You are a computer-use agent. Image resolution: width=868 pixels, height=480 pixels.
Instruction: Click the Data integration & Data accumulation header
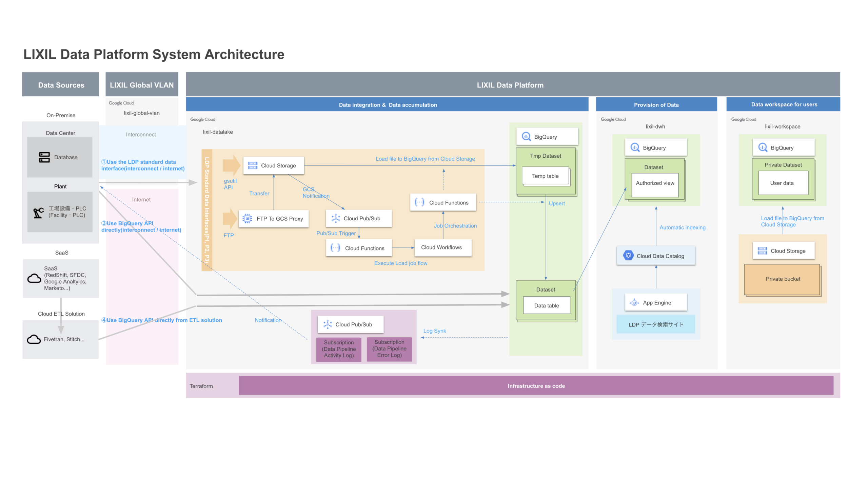click(387, 105)
